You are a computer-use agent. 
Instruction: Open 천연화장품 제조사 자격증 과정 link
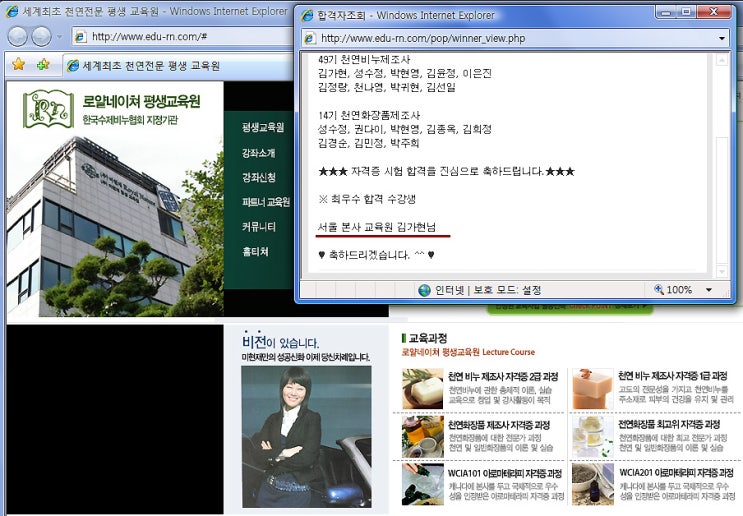(499, 425)
